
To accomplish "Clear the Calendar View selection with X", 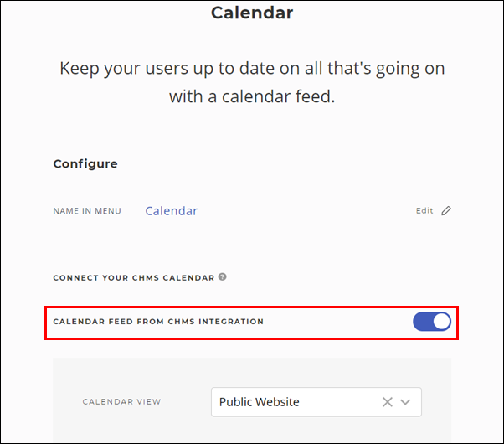I will pos(387,402).
